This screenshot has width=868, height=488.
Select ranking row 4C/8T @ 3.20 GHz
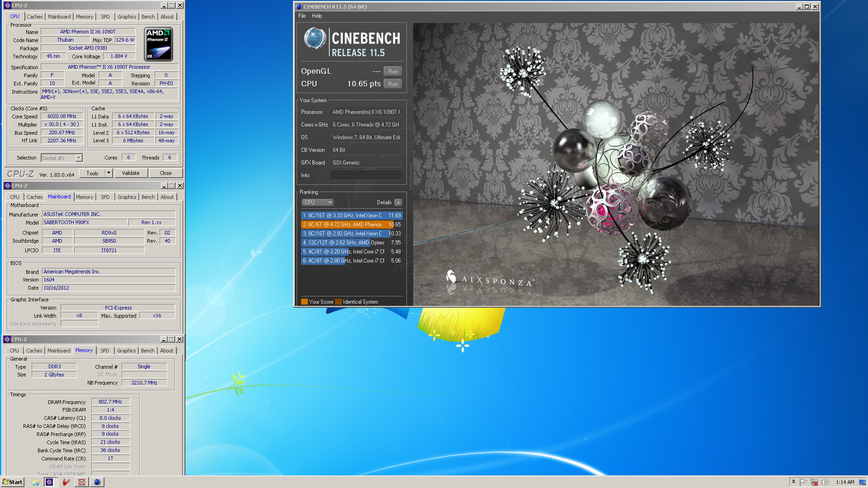pyautogui.click(x=352, y=252)
